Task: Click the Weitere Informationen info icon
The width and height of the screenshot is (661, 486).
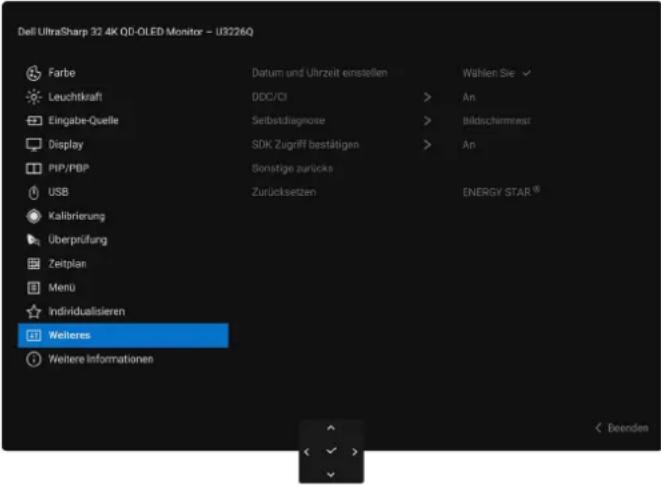Action: coord(34,360)
